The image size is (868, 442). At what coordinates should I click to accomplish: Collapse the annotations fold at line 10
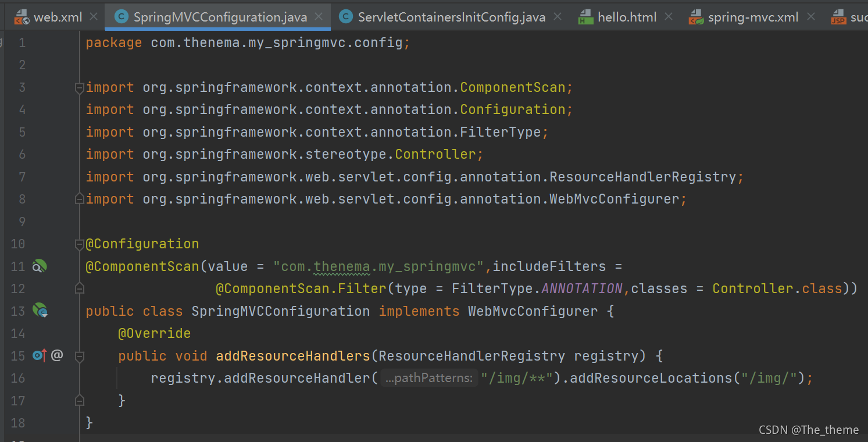click(x=80, y=244)
